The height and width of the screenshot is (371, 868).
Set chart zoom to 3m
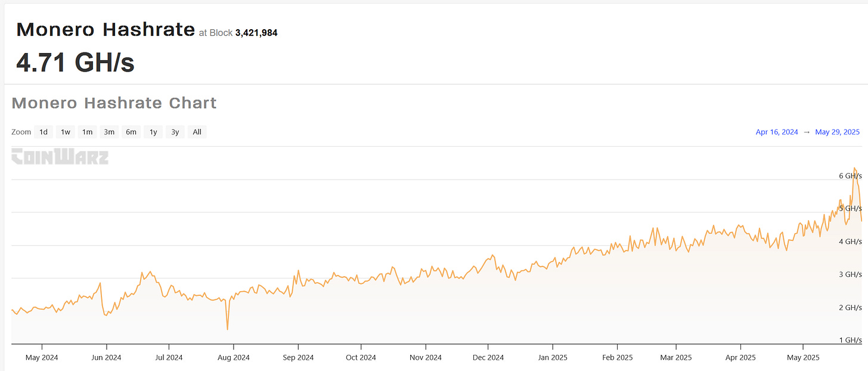109,132
